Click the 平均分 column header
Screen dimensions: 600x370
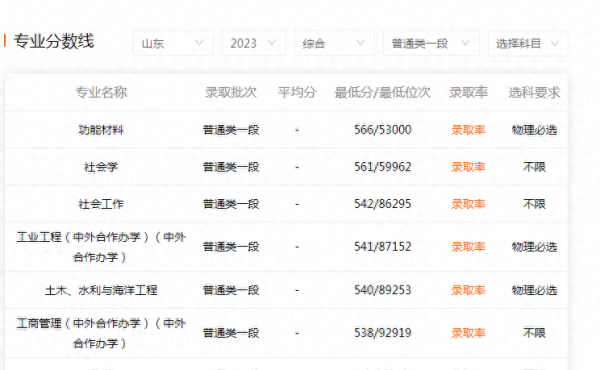(297, 93)
